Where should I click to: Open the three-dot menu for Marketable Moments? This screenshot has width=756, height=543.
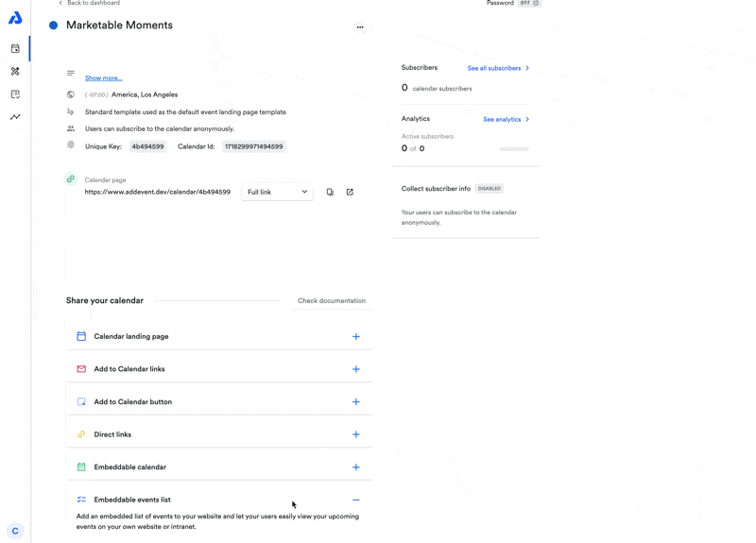(x=360, y=27)
